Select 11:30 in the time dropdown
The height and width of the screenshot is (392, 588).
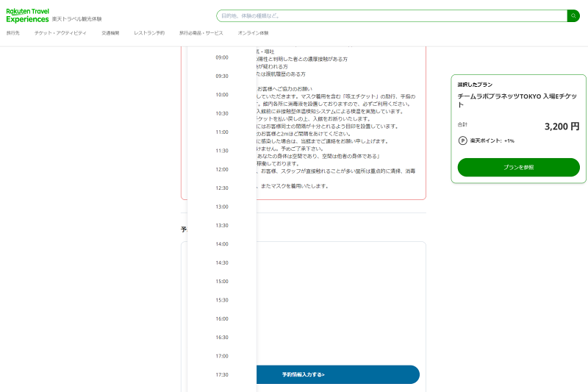222,151
